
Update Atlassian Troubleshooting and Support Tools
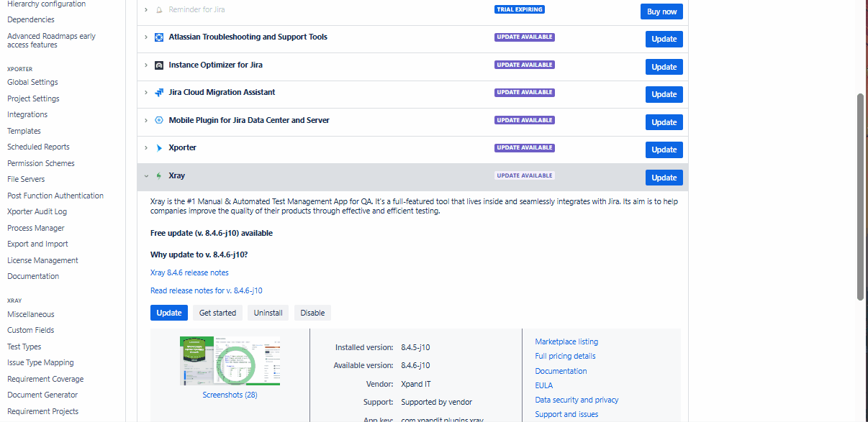(664, 40)
